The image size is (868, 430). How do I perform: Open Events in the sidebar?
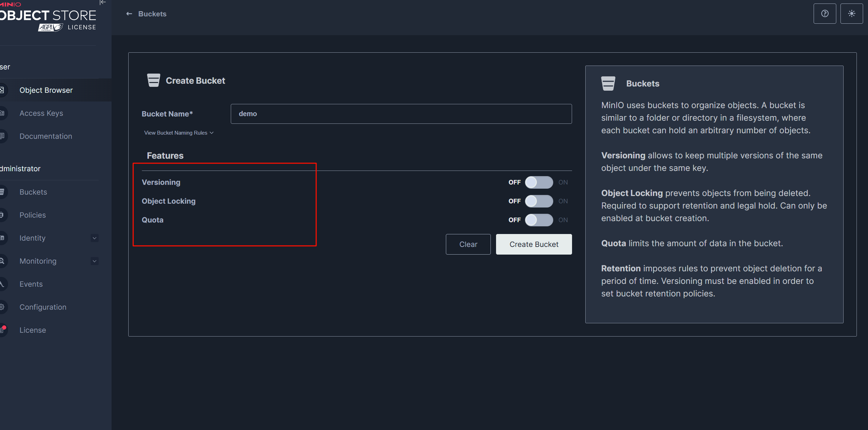[56, 284]
